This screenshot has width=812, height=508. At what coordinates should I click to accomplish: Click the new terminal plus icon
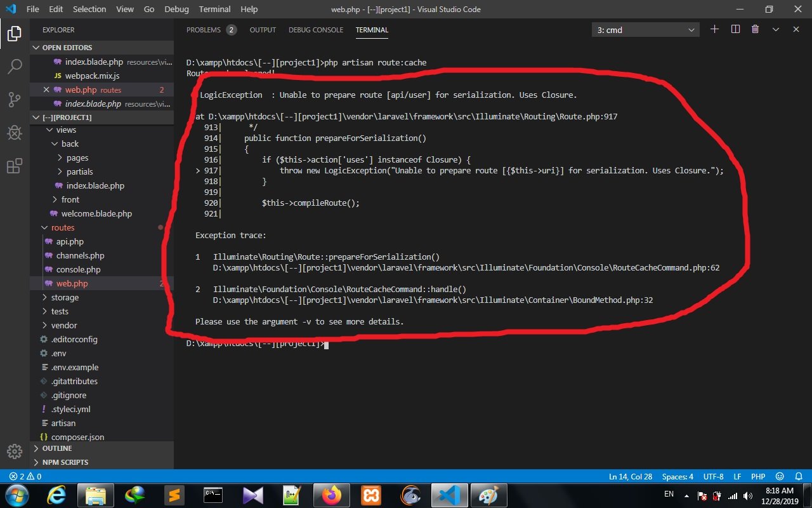[714, 29]
